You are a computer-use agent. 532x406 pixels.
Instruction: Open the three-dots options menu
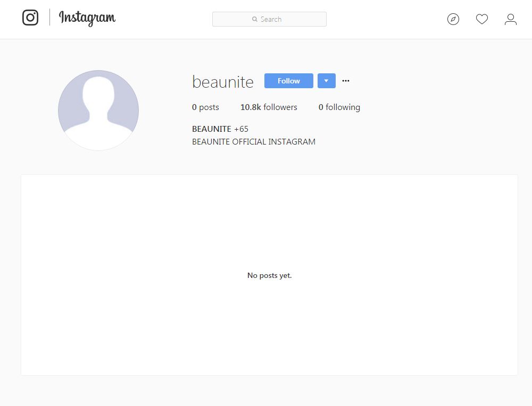coord(346,81)
